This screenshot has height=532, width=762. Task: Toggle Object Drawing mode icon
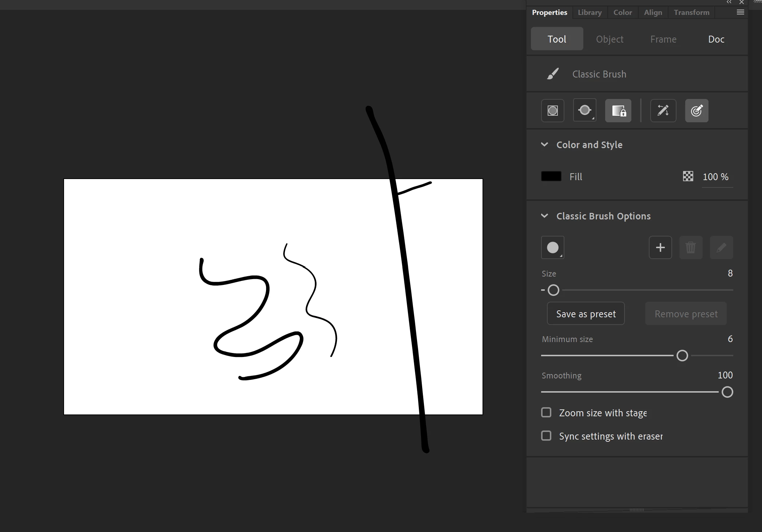552,111
